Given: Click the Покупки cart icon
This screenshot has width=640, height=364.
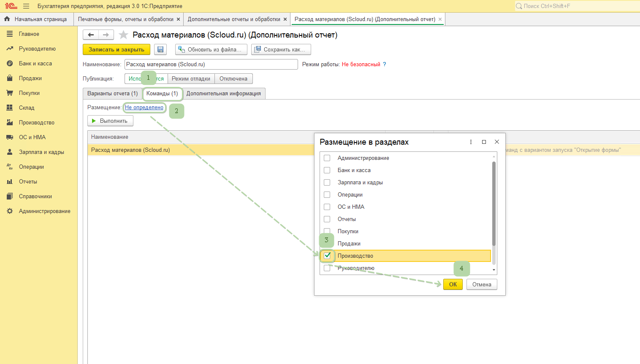Looking at the screenshot, I should tap(10, 93).
